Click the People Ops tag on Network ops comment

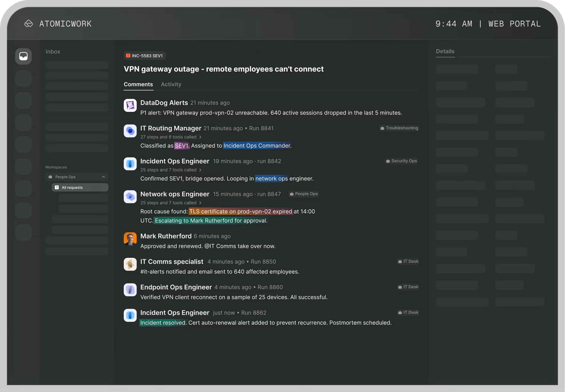[304, 194]
